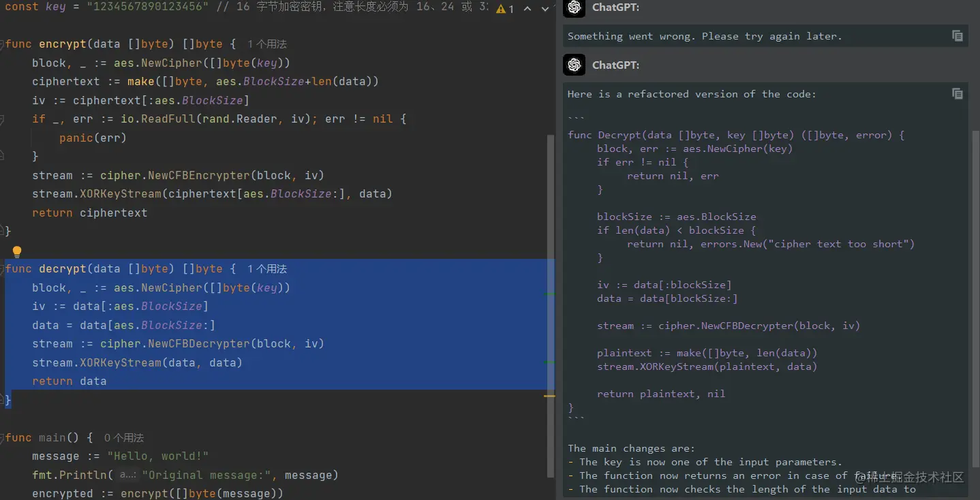Copy the 'Something went wrong' message
The height and width of the screenshot is (500, 980).
(x=957, y=36)
